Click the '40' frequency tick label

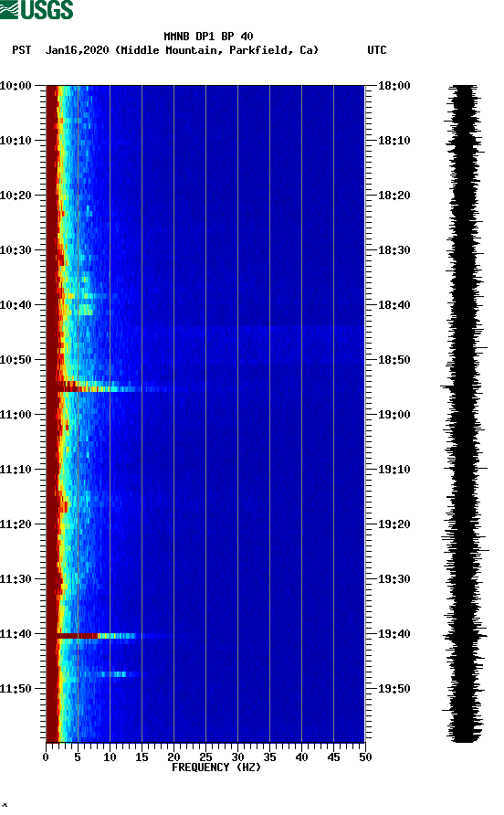coord(301,757)
